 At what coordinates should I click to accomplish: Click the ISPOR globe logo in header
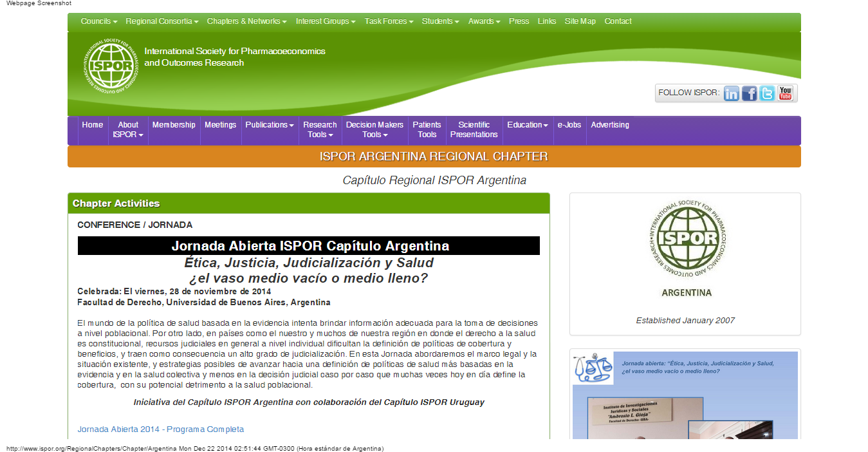click(x=111, y=67)
